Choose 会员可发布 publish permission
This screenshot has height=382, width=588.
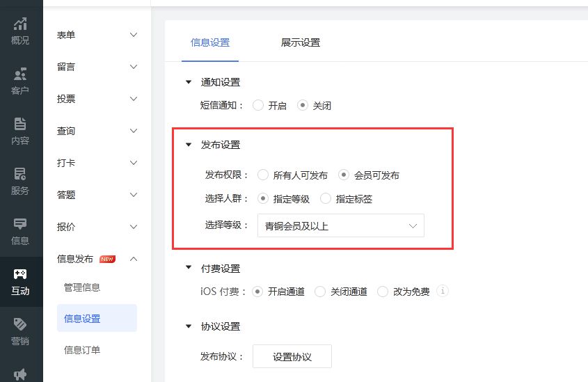(x=344, y=175)
